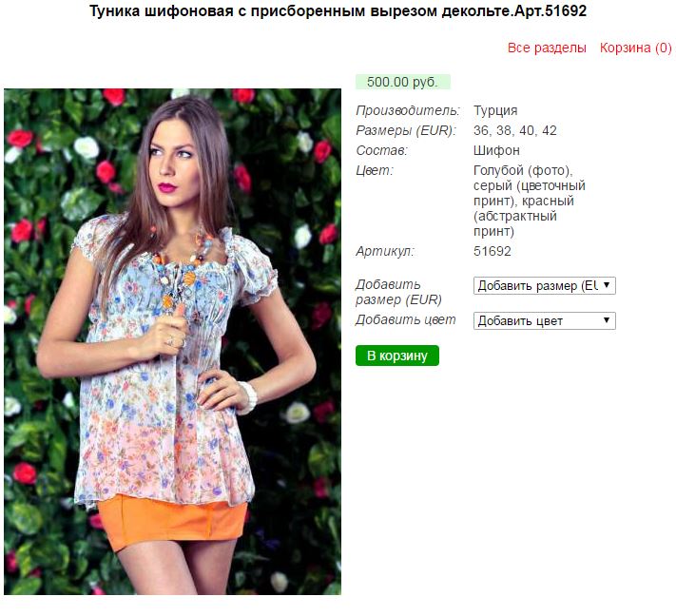
Task: Click the product title with Арт.51692
Action: coord(338,10)
